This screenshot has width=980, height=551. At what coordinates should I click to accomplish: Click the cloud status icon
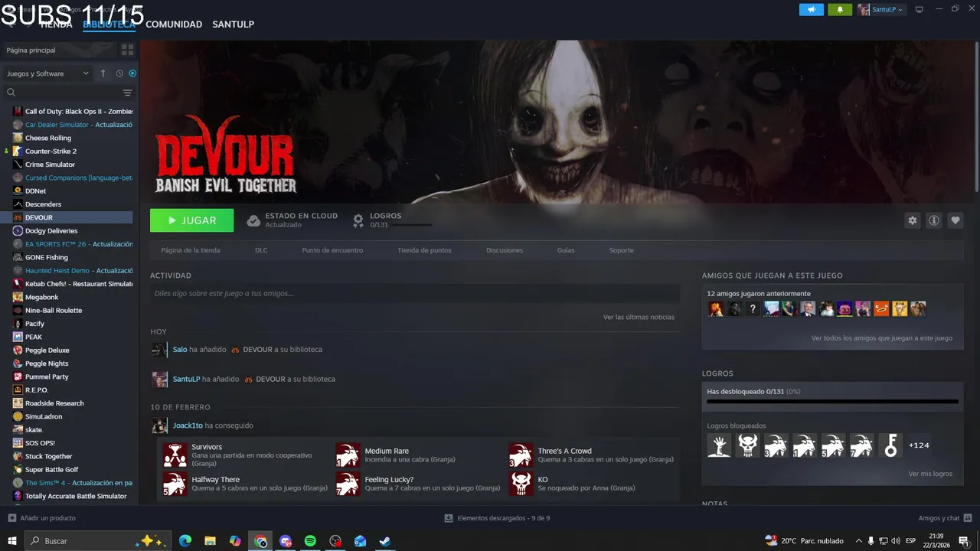(253, 220)
